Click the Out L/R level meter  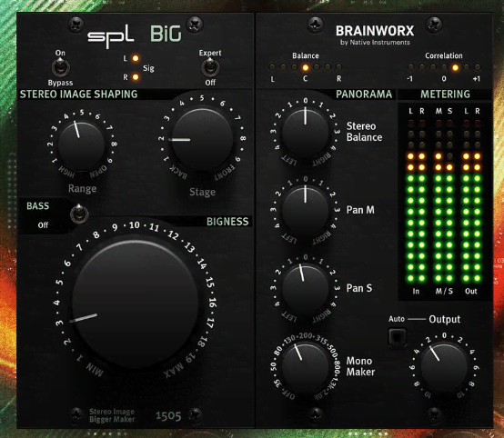point(471,201)
